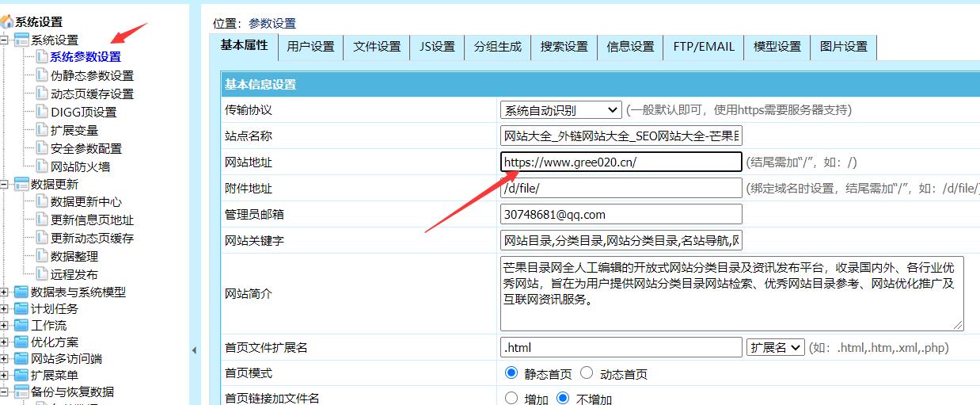The image size is (980, 405).
Task: Open the 传输协议 dropdown 系统自动识别
Action: (560, 110)
